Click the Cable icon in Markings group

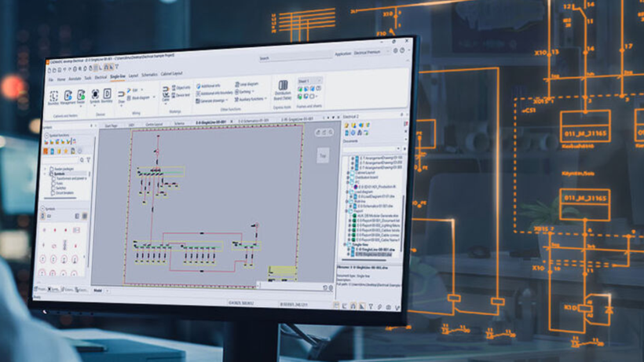point(166,96)
